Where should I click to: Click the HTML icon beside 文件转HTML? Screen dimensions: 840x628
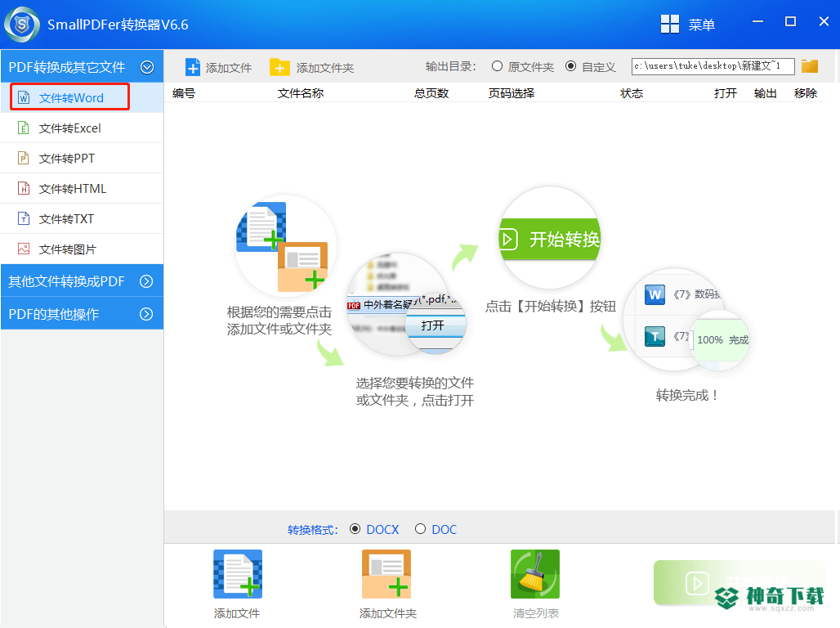[x=24, y=188]
